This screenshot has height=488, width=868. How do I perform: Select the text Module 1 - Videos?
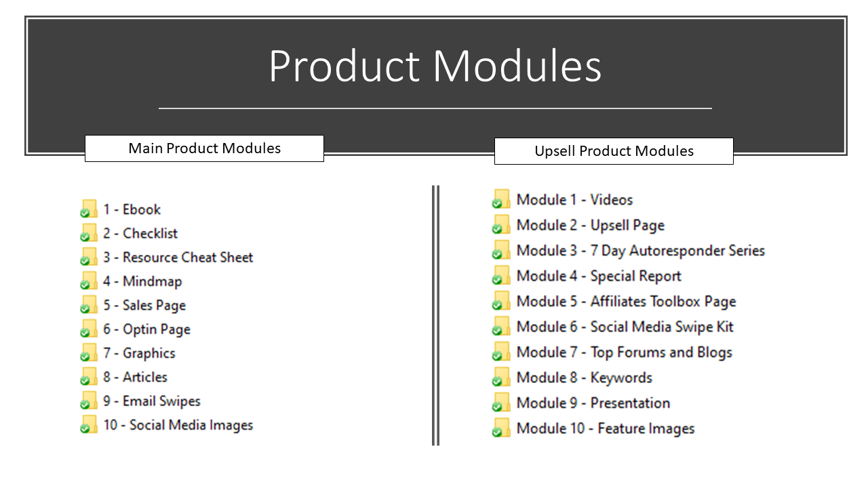click(575, 199)
